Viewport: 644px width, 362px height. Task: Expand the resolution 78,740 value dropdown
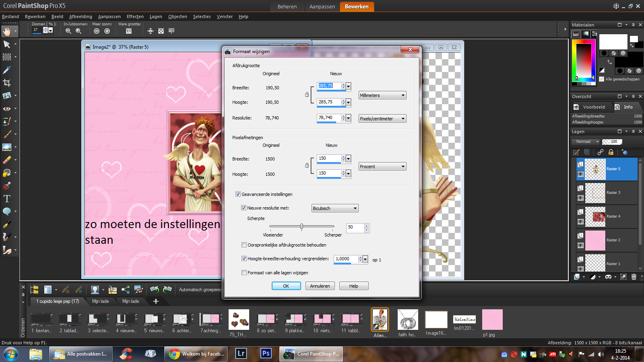[349, 118]
